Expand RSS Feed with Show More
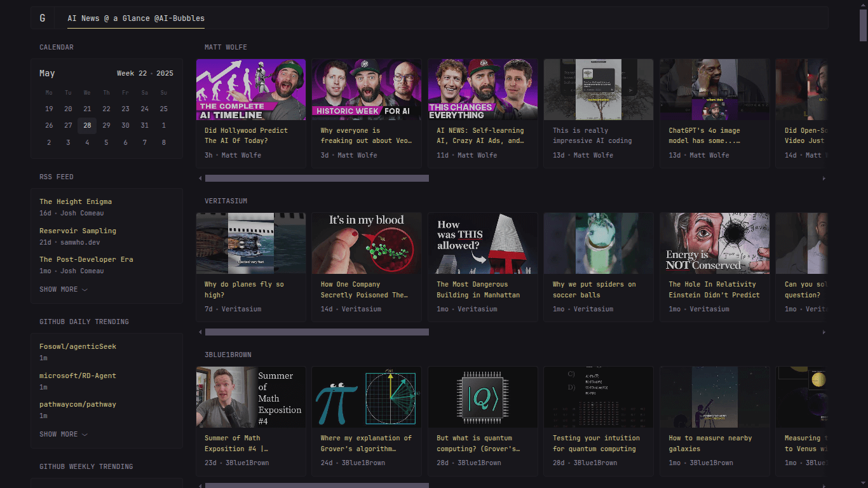The width and height of the screenshot is (868, 488). [64, 289]
